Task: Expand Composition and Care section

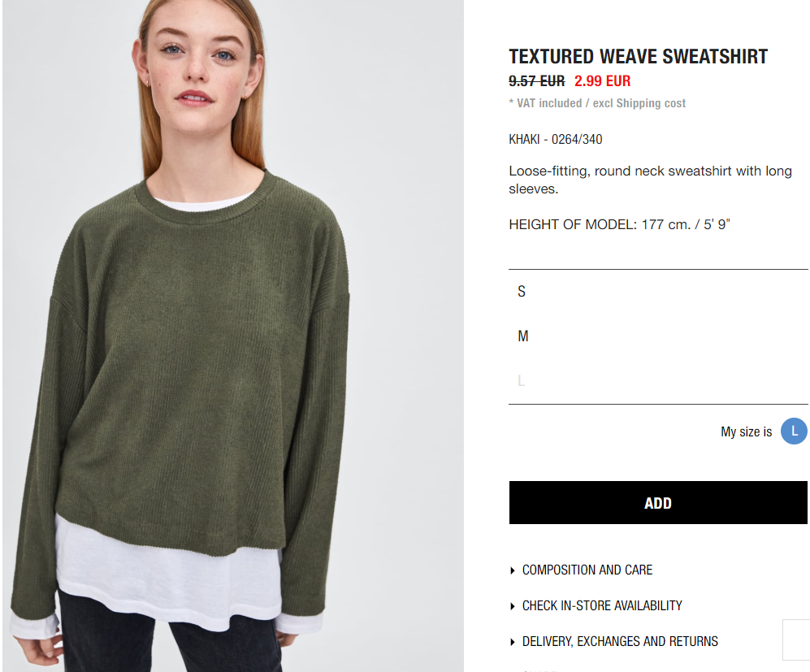Action: (x=587, y=570)
